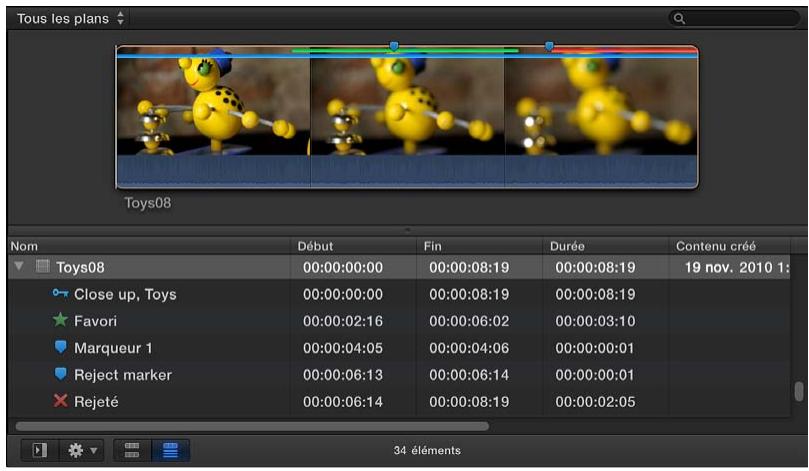Click the last blurry filmstrip frame of Toys08
This screenshot has height=471, width=809.
pos(601,106)
